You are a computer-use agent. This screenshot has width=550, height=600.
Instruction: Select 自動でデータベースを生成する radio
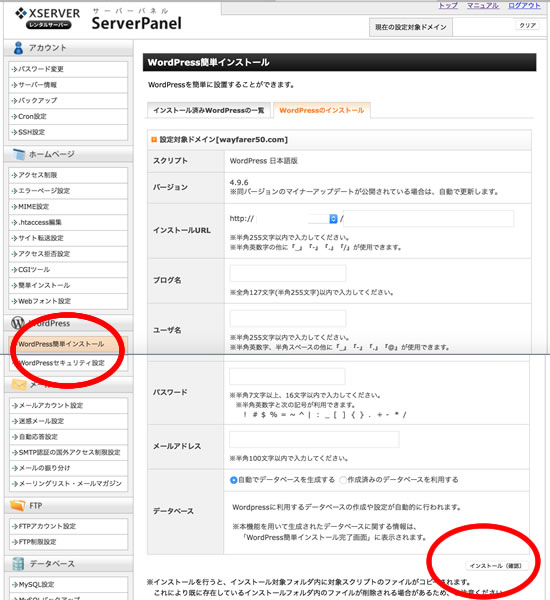(x=233, y=480)
